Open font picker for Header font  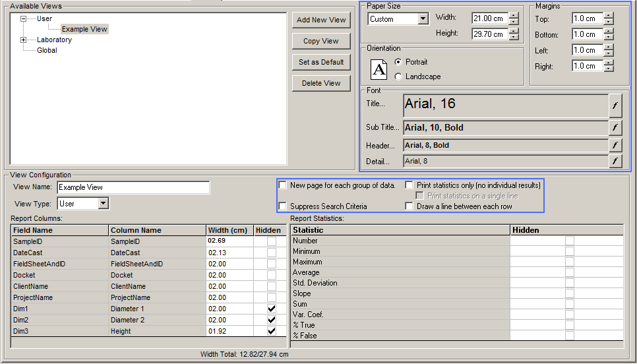click(615, 146)
